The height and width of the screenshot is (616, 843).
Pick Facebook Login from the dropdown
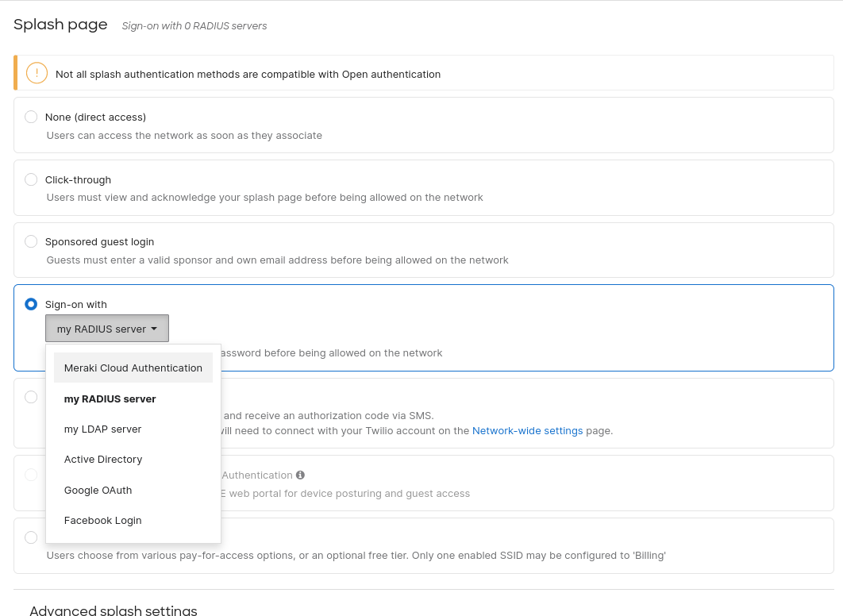point(103,521)
